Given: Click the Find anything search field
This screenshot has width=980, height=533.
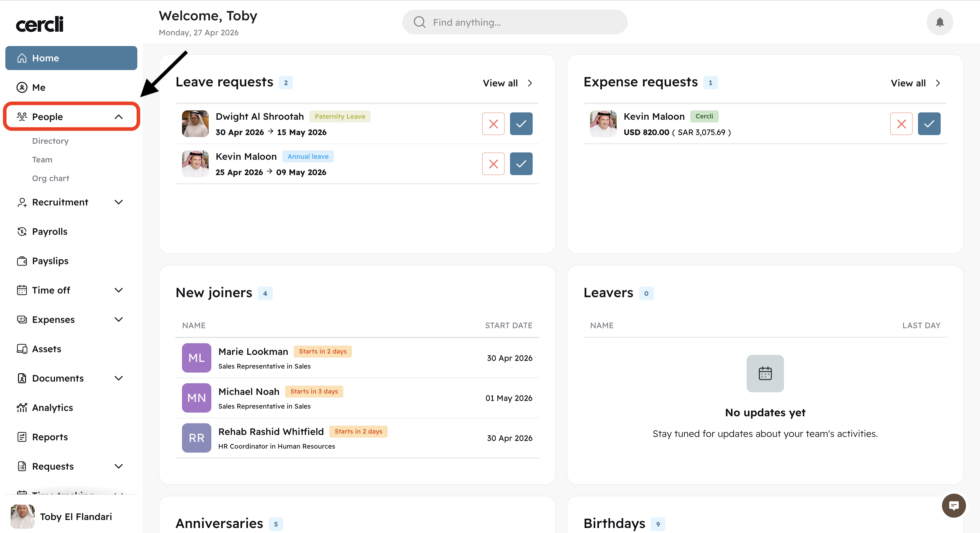Looking at the screenshot, I should (x=514, y=22).
